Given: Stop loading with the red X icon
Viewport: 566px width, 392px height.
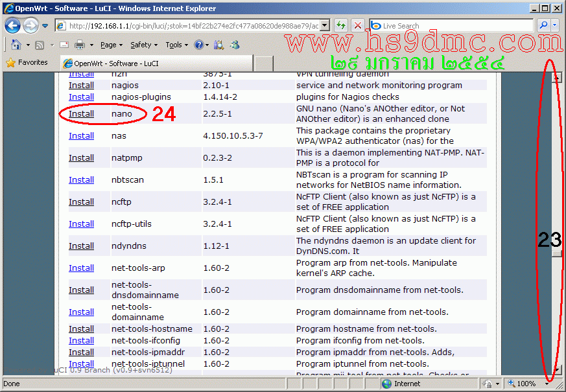Looking at the screenshot, I should (x=358, y=26).
